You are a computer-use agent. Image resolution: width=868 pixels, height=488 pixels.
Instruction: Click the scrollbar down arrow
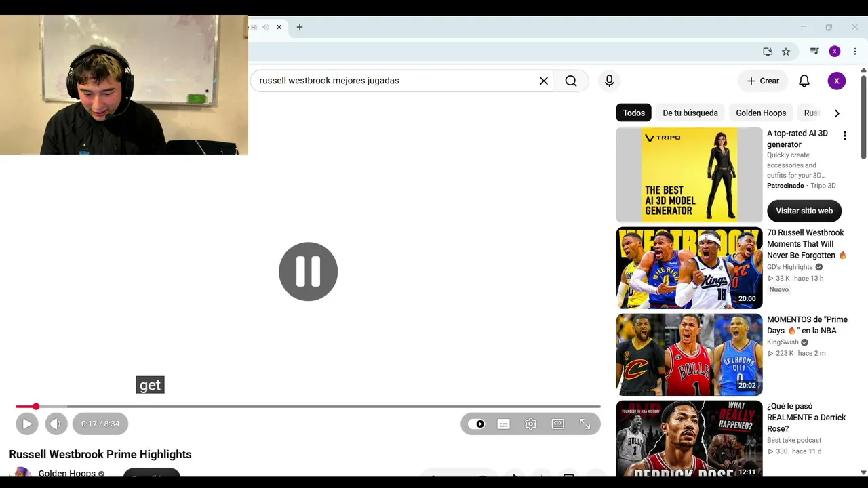click(x=863, y=472)
